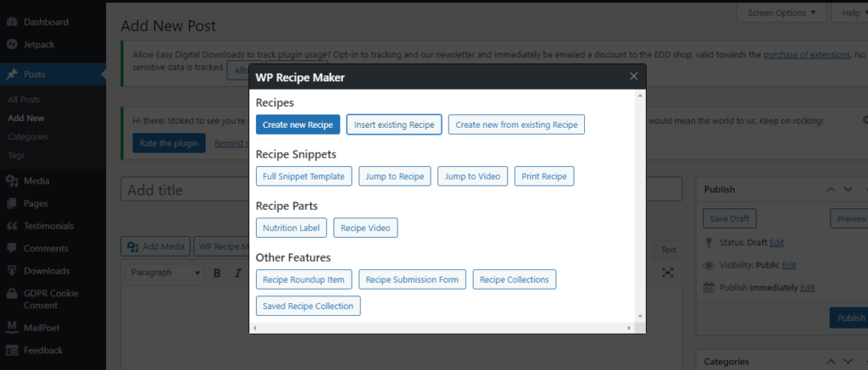Add Nutrition Label recipe part
The image size is (868, 370).
(292, 228)
